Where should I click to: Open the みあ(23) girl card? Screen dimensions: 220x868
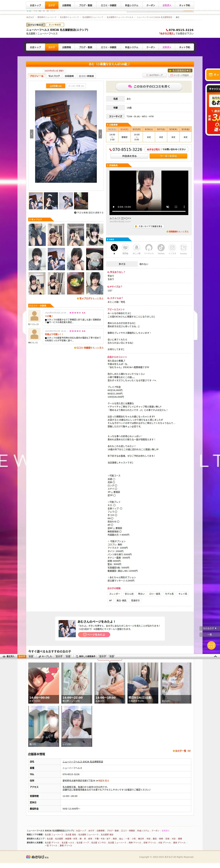[x=110, y=683]
